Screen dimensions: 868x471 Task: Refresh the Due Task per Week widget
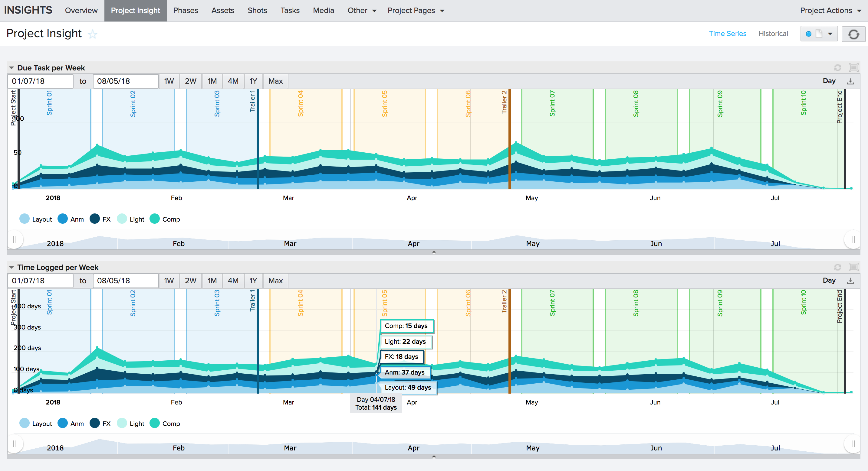click(837, 68)
